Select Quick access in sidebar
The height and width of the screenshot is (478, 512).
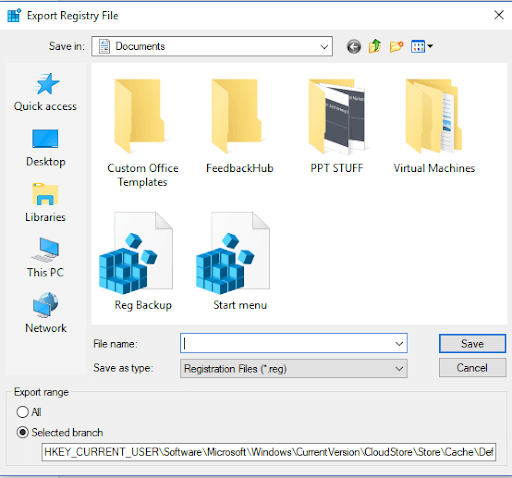pyautogui.click(x=45, y=92)
